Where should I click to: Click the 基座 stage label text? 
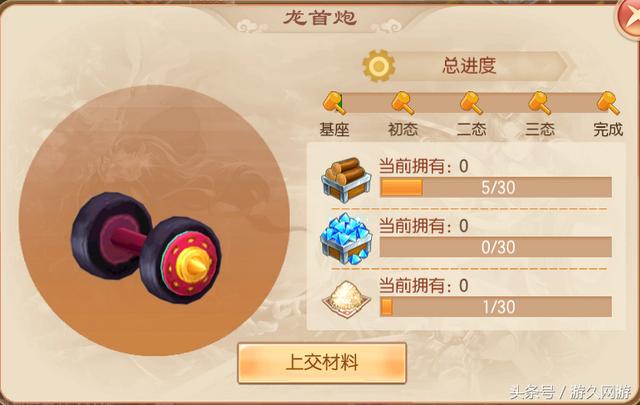pos(334,129)
